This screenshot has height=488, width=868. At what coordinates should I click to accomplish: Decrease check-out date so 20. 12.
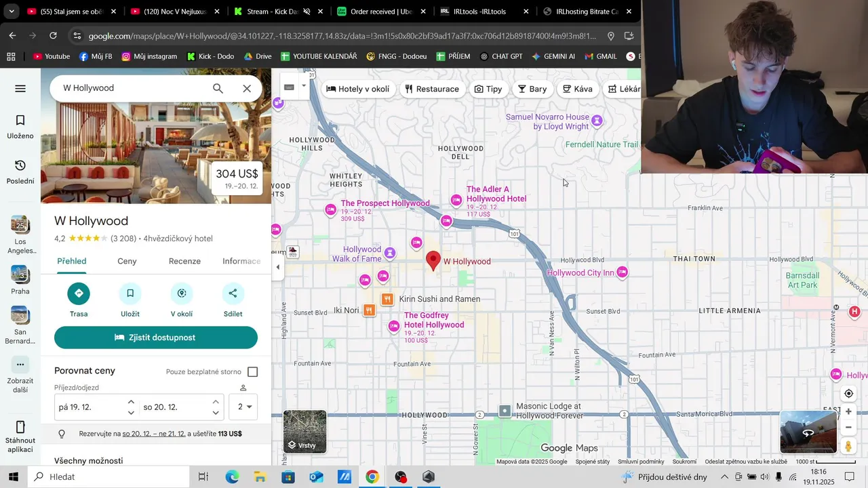[216, 412]
